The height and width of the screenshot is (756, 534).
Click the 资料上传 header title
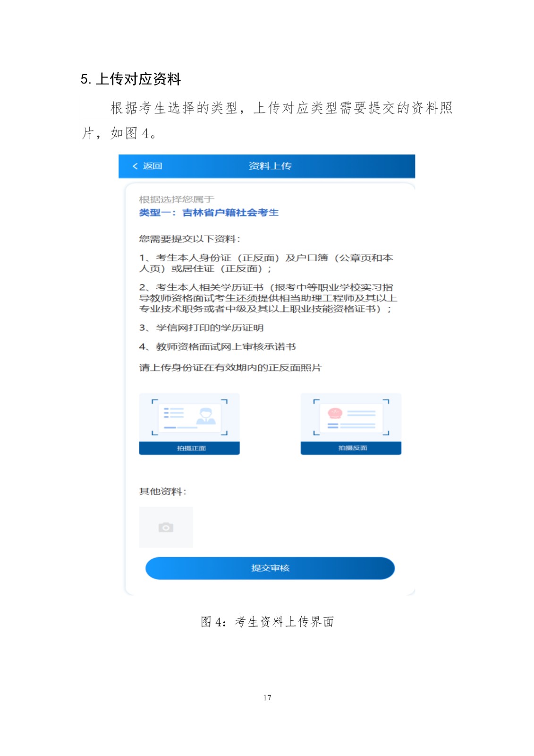270,166
